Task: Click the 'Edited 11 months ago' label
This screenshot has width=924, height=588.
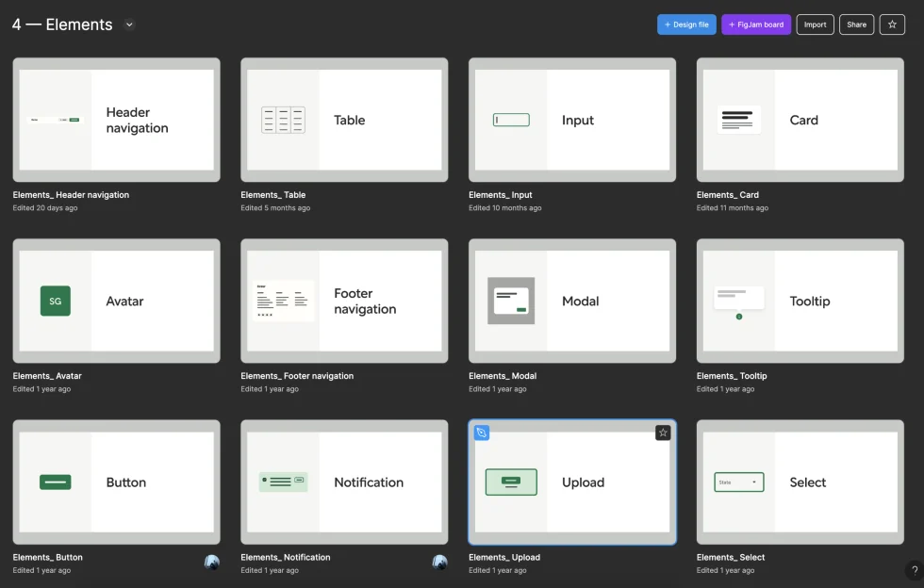Action: click(x=733, y=208)
